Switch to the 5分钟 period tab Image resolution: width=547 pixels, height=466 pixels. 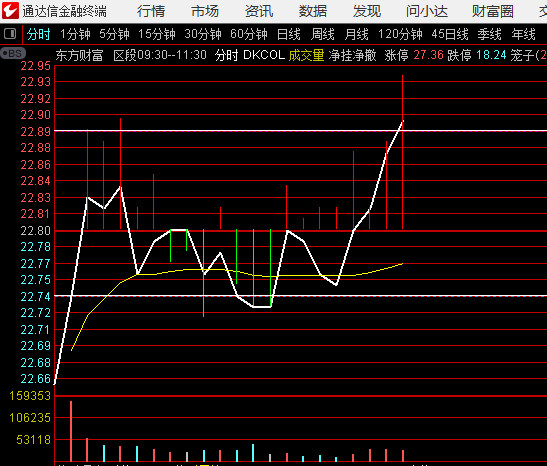(x=114, y=35)
